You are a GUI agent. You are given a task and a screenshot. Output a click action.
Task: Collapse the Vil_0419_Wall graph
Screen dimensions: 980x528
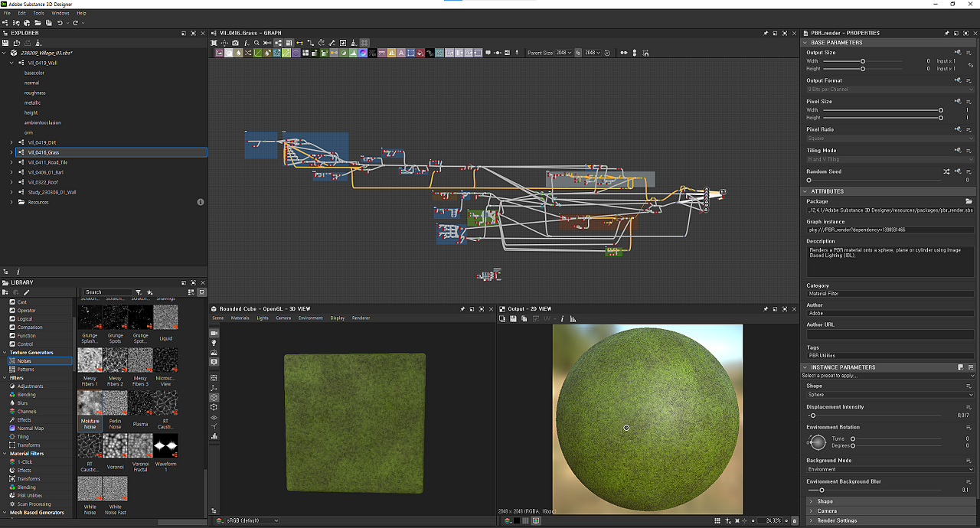pos(11,63)
